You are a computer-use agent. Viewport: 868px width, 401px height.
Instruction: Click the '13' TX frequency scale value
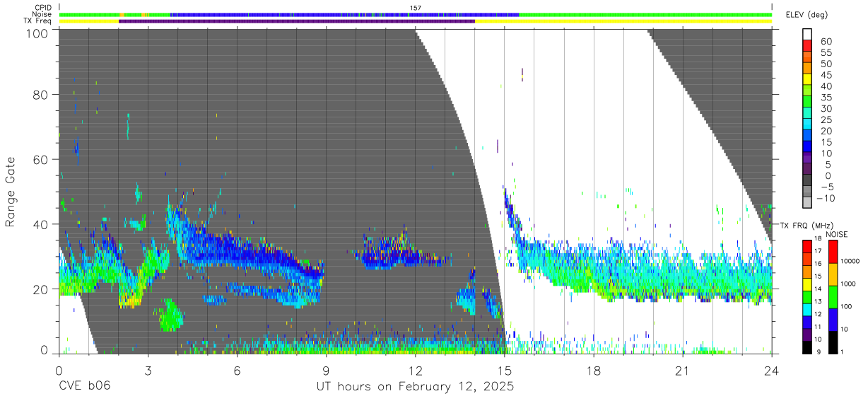click(x=819, y=301)
